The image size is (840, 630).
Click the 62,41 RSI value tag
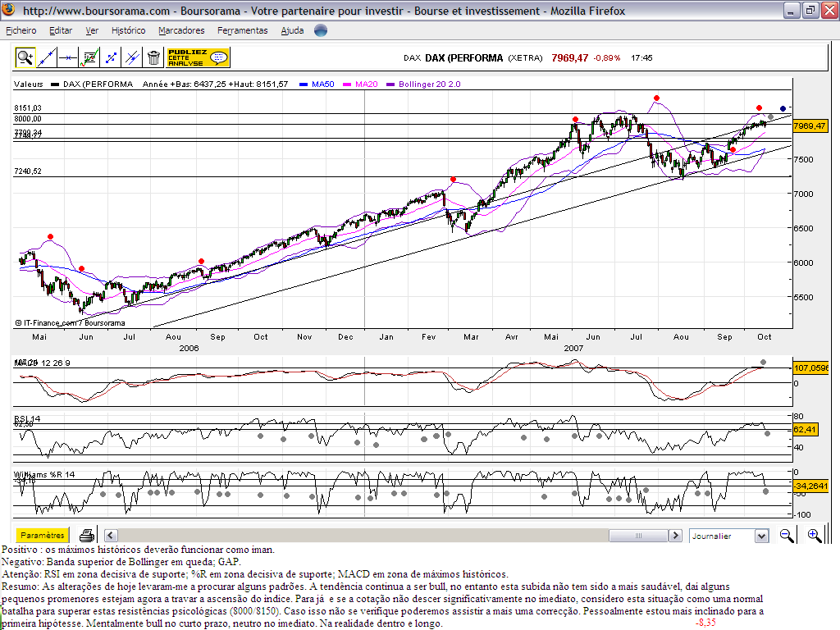806,429
